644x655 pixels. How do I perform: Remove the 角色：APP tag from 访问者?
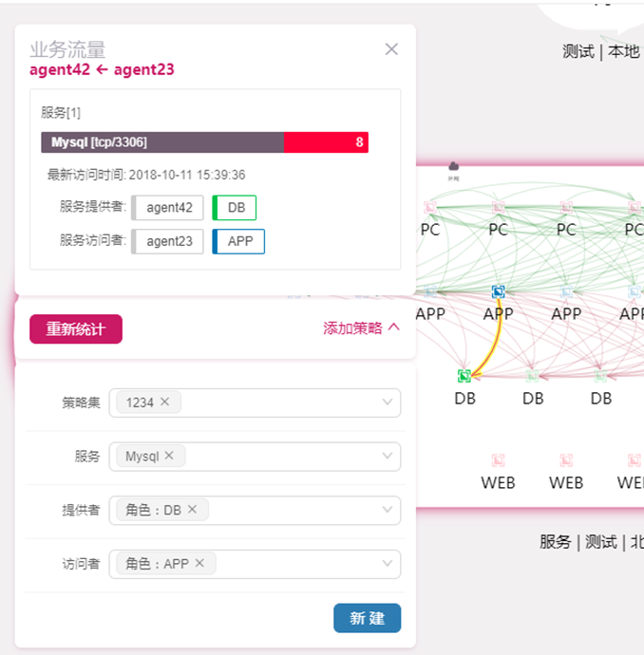point(199,563)
